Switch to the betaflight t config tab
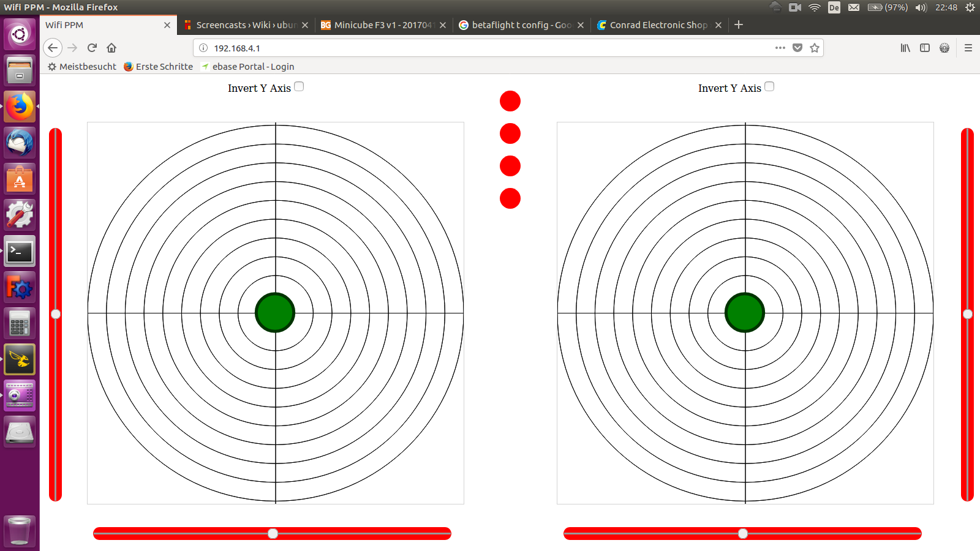 coord(522,25)
